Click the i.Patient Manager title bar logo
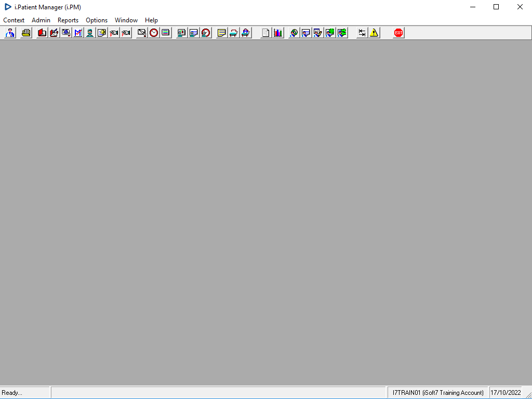Image resolution: width=532 pixels, height=399 pixels. click(8, 7)
